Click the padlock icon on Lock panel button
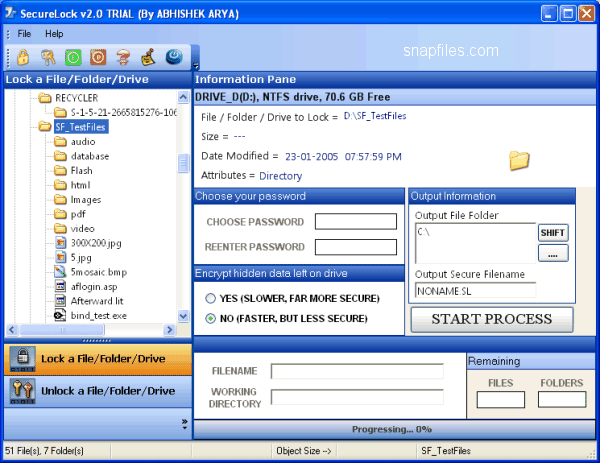Viewport: 600px width, 463px height. pos(23,359)
